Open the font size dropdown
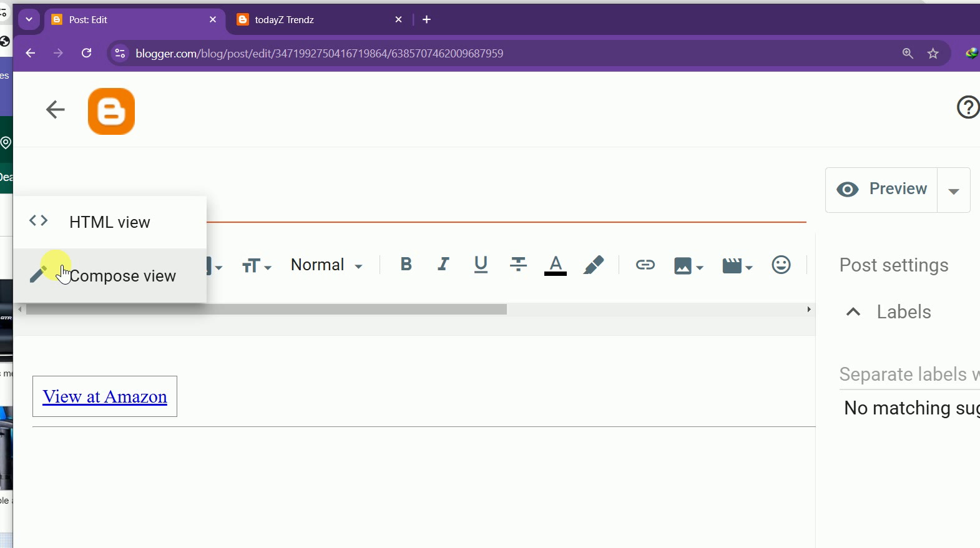Image resolution: width=980 pixels, height=548 pixels. (257, 267)
